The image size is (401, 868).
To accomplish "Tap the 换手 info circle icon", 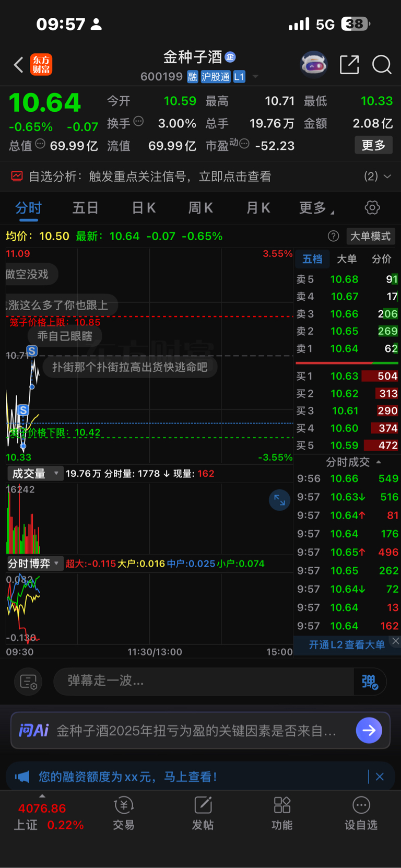I will 138,121.
